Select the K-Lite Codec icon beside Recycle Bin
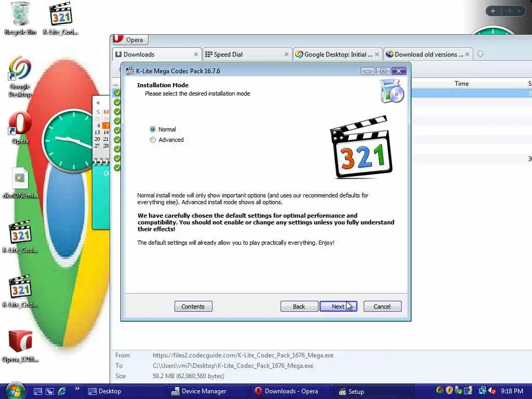Viewport: 532px width, 399px height. click(61, 19)
